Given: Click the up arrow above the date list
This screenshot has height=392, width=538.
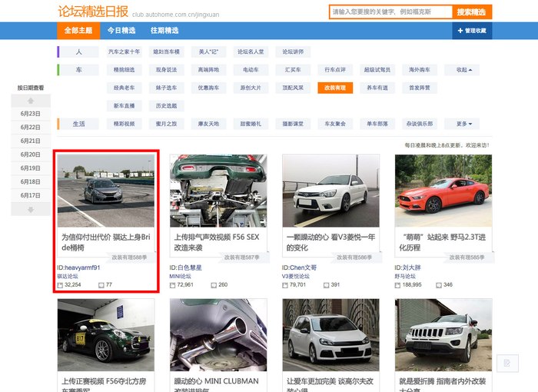Looking at the screenshot, I should coord(31,101).
